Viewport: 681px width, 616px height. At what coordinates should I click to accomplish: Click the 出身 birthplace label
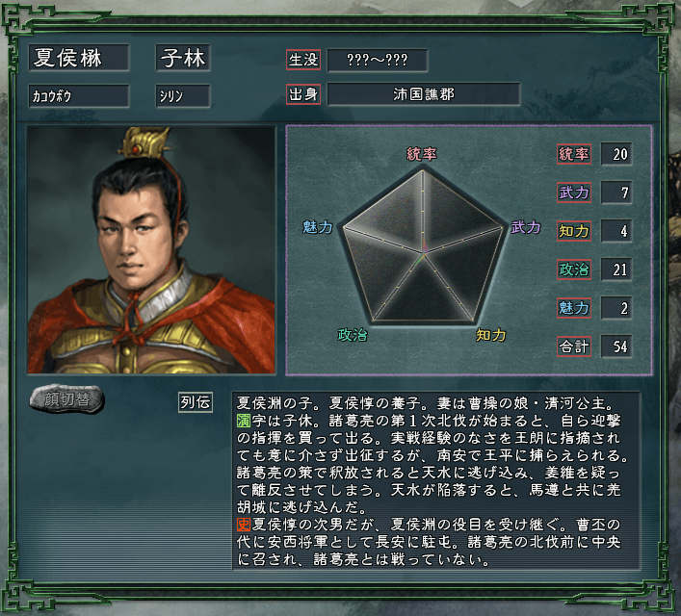pos(303,94)
